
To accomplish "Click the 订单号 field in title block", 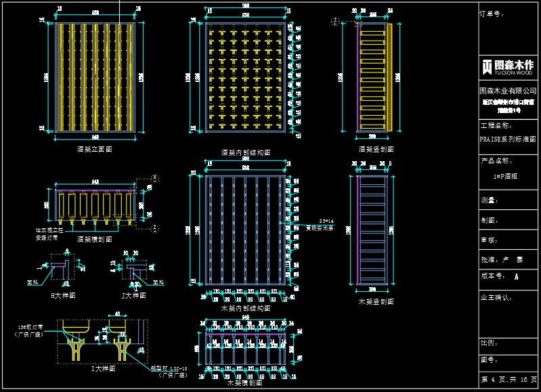I will pyautogui.click(x=492, y=14).
